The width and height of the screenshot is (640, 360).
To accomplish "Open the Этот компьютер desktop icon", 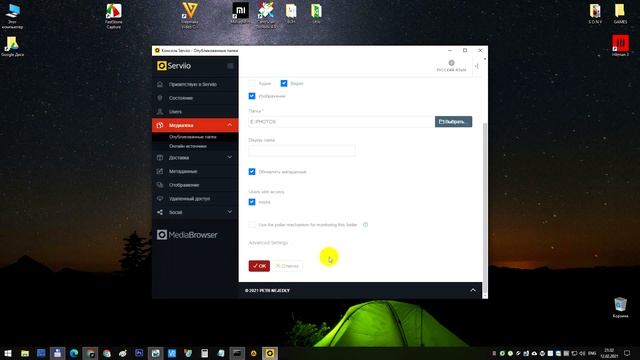I will pyautogui.click(x=12, y=16).
